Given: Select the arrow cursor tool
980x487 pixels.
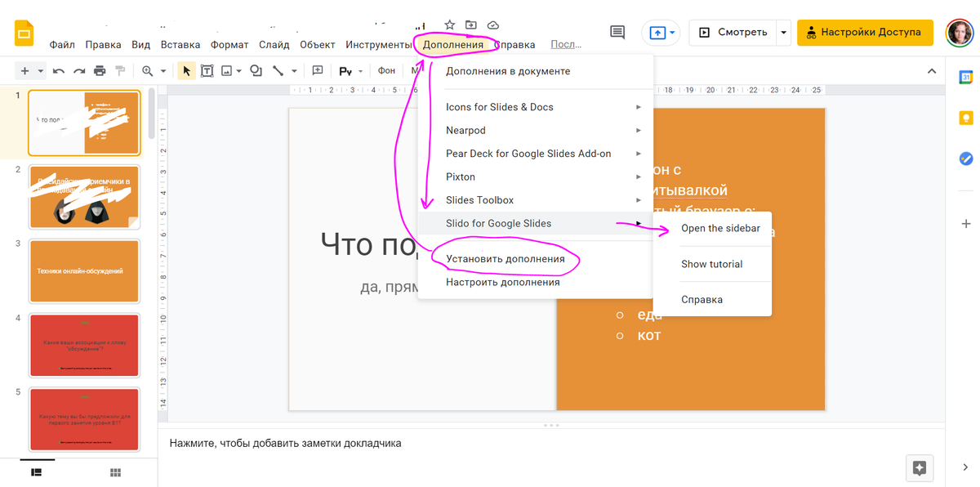Looking at the screenshot, I should [187, 71].
